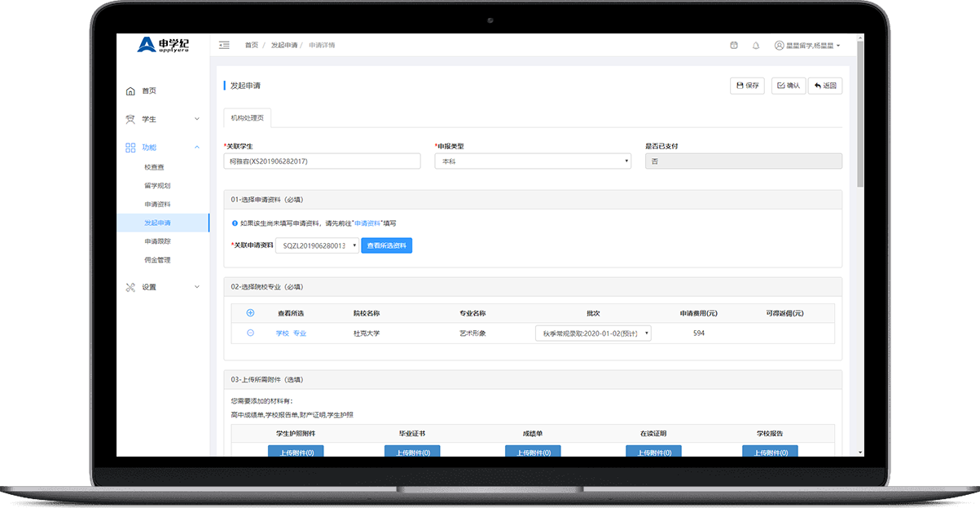The image size is (980, 508).
Task: Collapse the sidebar with the menu fold icon
Action: (x=224, y=45)
